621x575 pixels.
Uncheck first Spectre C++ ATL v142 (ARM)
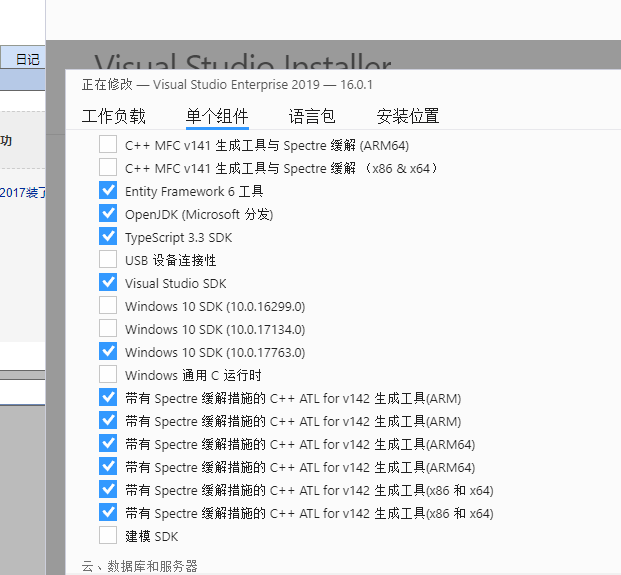pyautogui.click(x=108, y=397)
